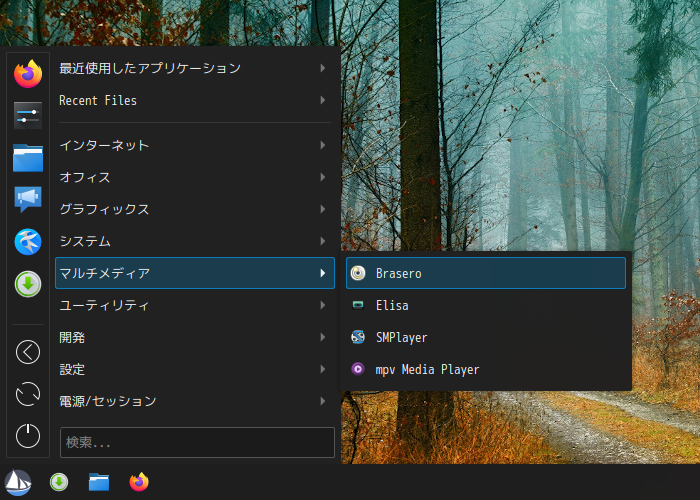Launch Firefox from the taskbar

139,482
